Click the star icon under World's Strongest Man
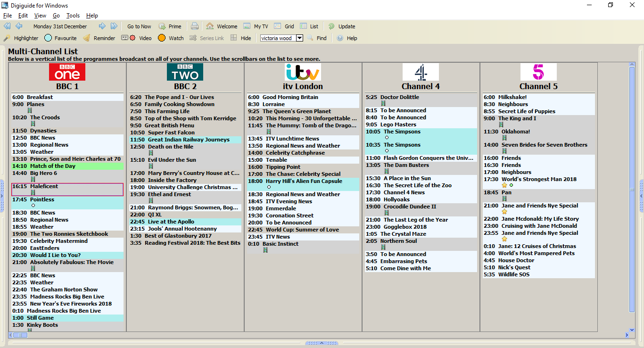Screen dimensions: 644x348 click(504, 185)
